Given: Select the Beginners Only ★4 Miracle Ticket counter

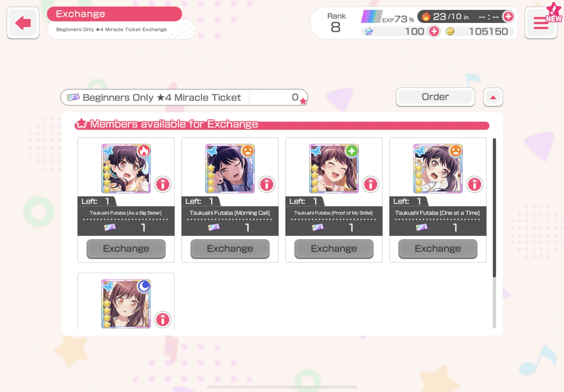Looking at the screenshot, I should pyautogui.click(x=184, y=97).
